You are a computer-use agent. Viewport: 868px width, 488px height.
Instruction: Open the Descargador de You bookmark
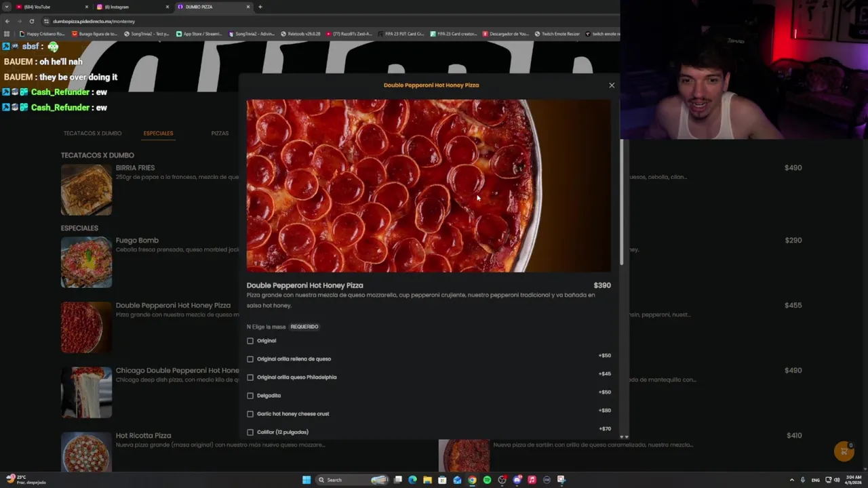pyautogui.click(x=506, y=34)
